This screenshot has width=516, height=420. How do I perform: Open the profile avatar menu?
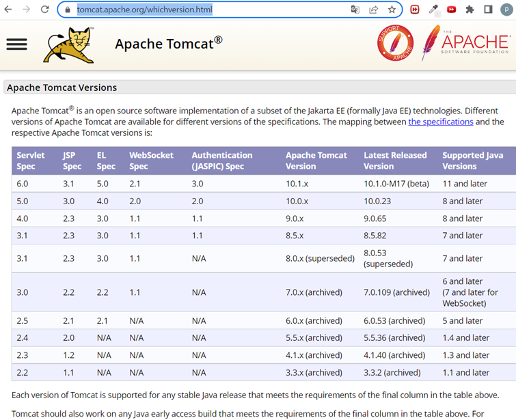tap(507, 10)
